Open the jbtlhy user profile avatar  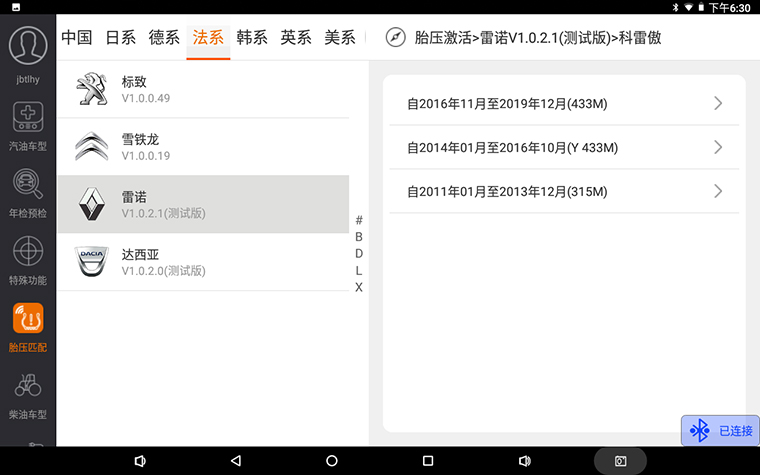pos(28,46)
